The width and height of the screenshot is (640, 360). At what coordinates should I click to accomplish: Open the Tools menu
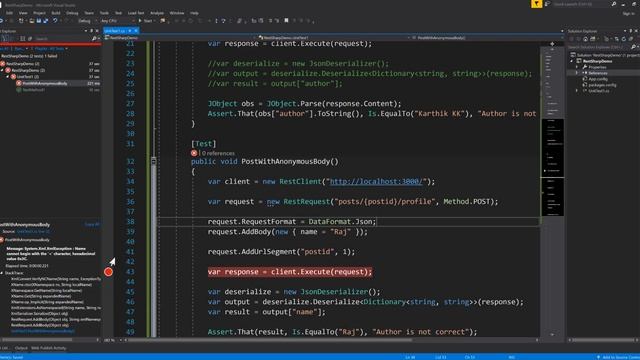(104, 13)
